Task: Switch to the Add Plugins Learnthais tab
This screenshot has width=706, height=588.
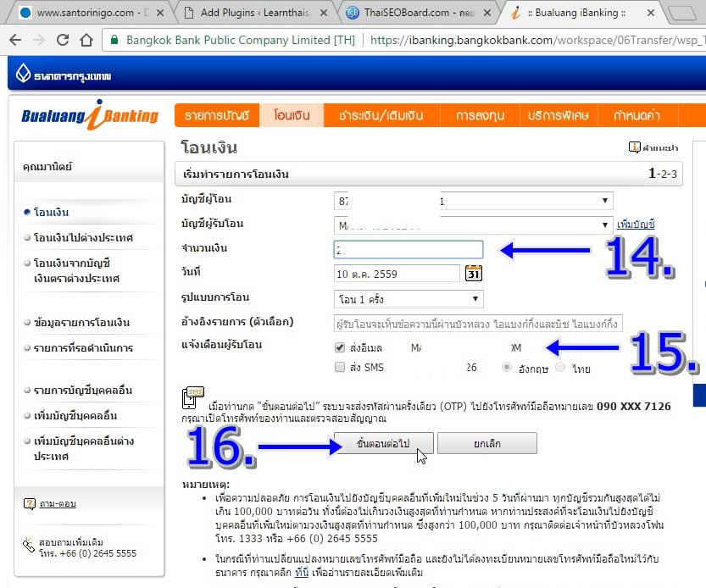Action: coord(254,13)
